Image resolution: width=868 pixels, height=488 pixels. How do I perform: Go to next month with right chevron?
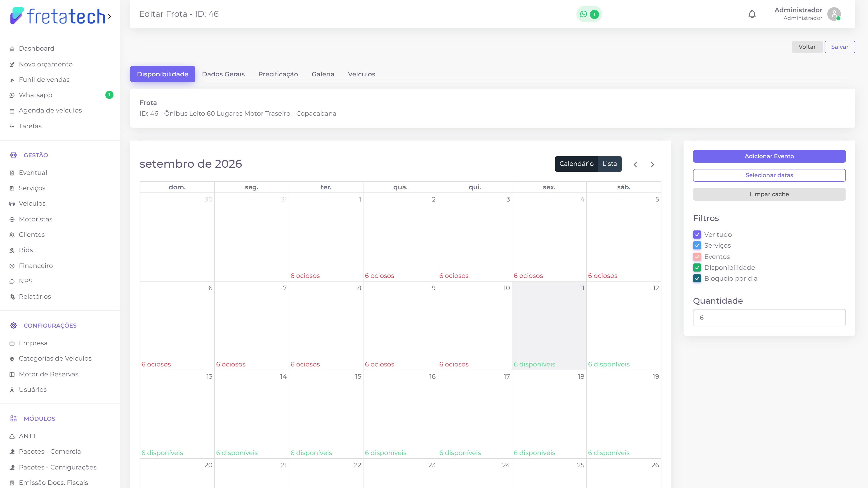coord(652,165)
